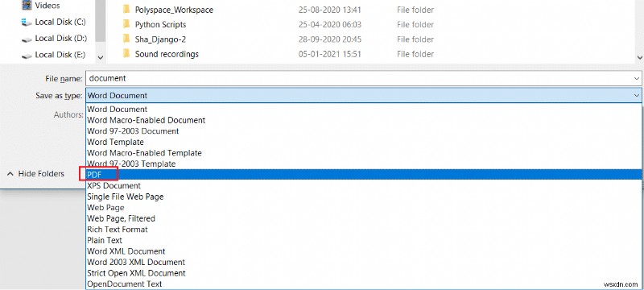Expand the File name history dropdown arrow

tap(637, 78)
